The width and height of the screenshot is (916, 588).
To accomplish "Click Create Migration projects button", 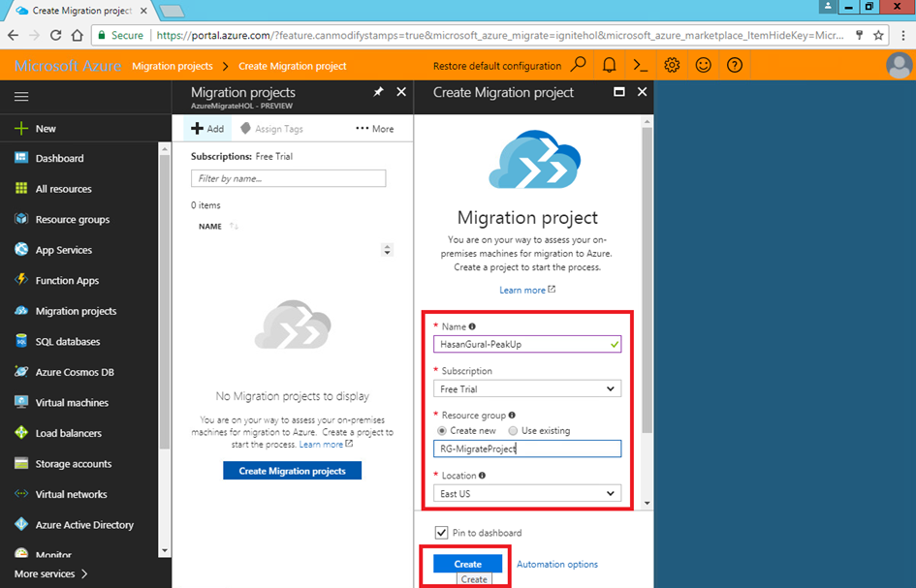I will 292,471.
